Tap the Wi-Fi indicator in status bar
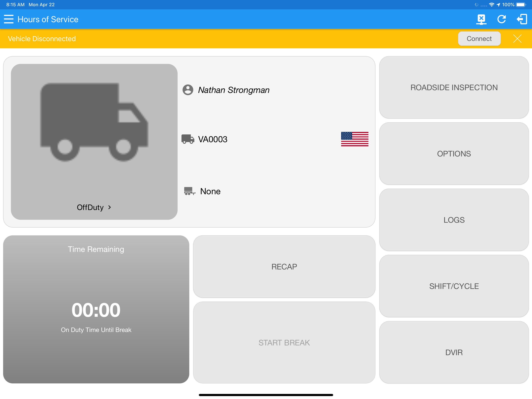Viewport: 532px width, 399px height. pyautogui.click(x=492, y=4)
